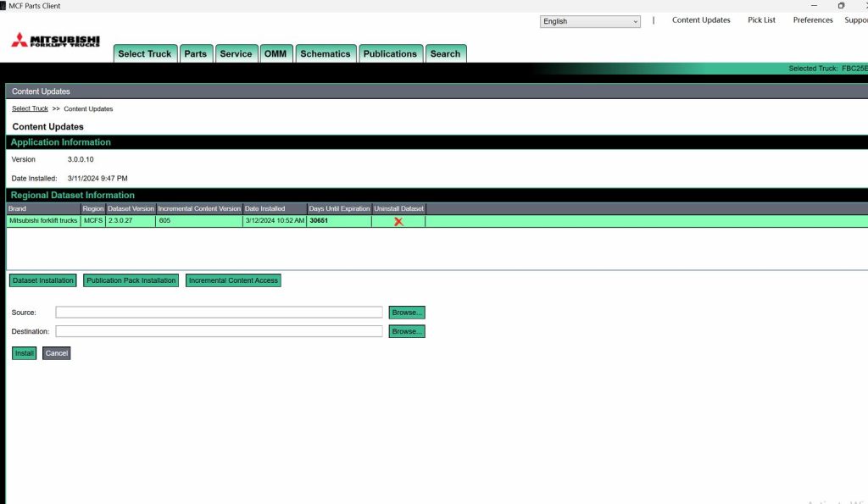Open the Schematics tab
The height and width of the screenshot is (504, 868).
tap(325, 53)
